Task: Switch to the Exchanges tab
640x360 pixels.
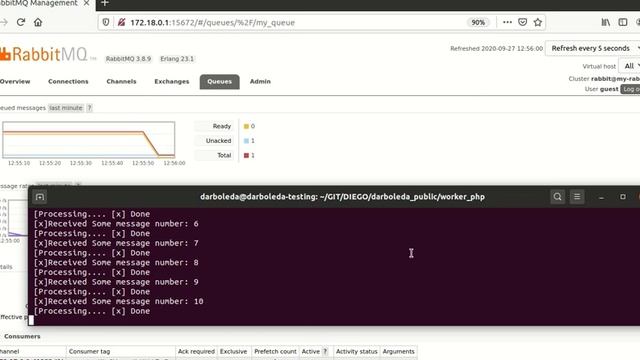Action: [172, 81]
